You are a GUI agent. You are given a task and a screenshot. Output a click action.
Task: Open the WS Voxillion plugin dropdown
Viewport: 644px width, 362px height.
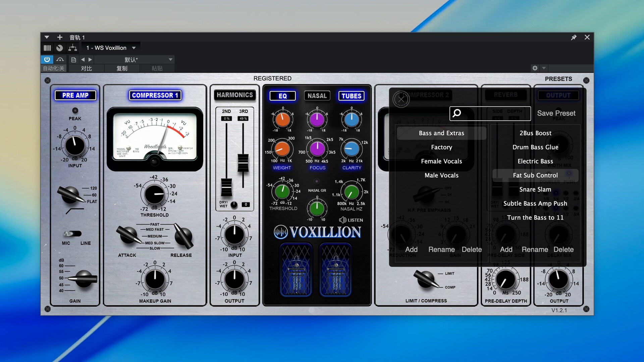(134, 48)
